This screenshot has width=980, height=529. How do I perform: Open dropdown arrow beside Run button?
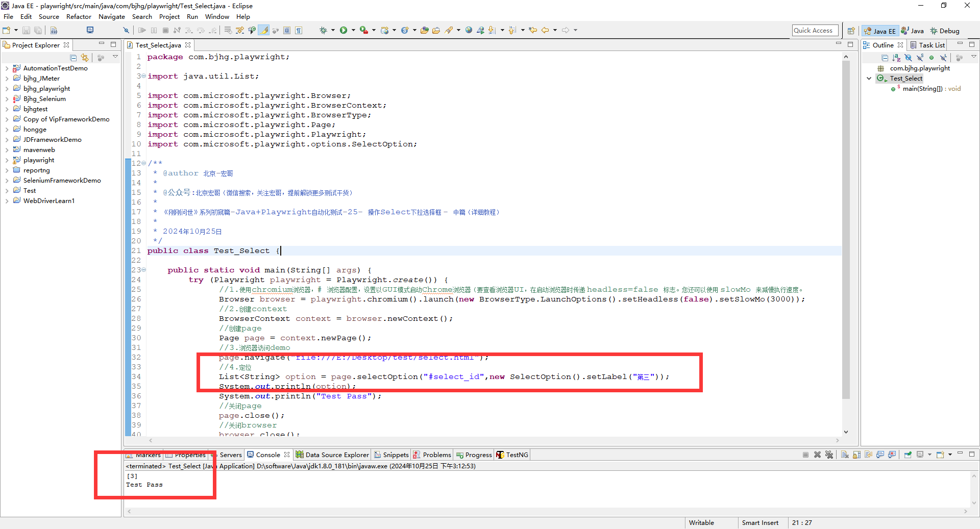tap(353, 31)
